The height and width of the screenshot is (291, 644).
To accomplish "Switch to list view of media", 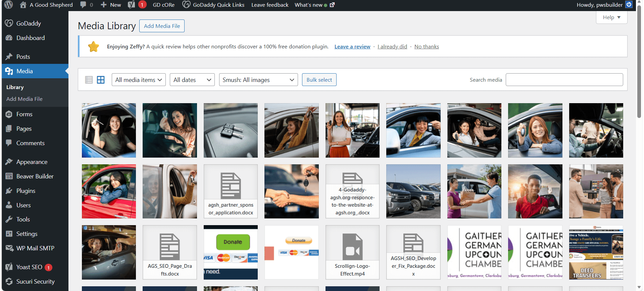I will point(89,80).
